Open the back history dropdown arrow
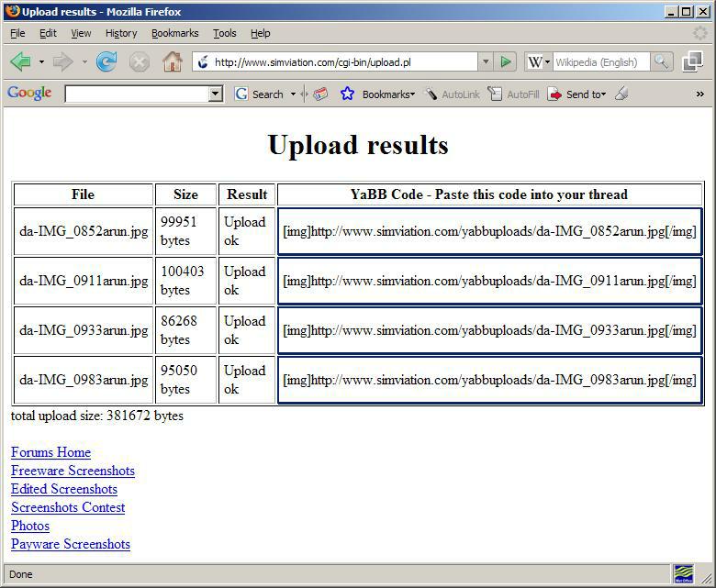This screenshot has height=588, width=716. (41, 62)
